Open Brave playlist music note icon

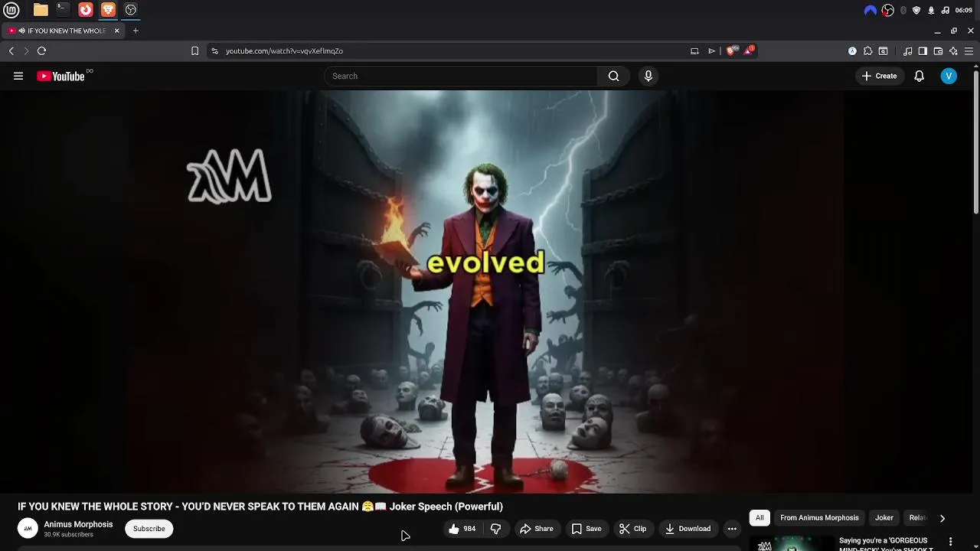[907, 51]
